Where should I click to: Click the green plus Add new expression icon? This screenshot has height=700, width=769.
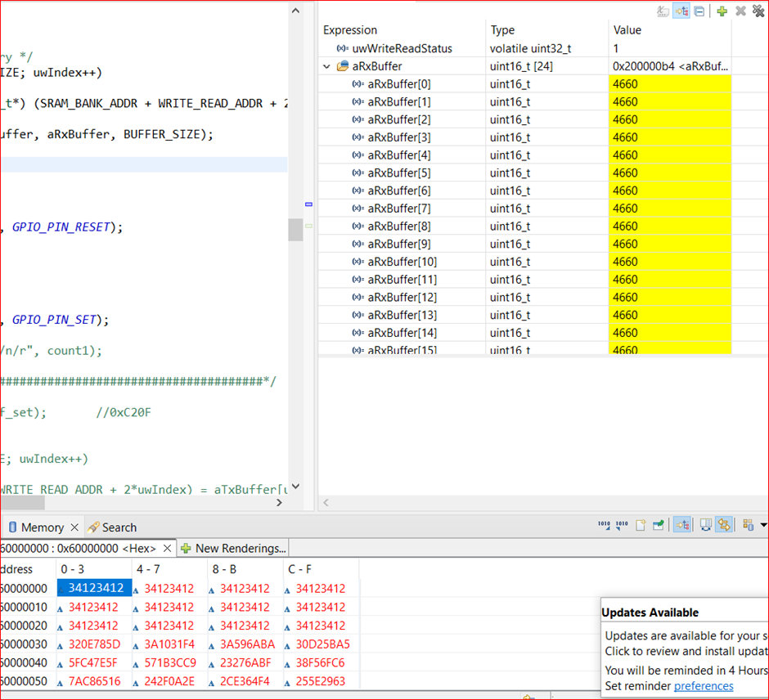click(x=722, y=11)
